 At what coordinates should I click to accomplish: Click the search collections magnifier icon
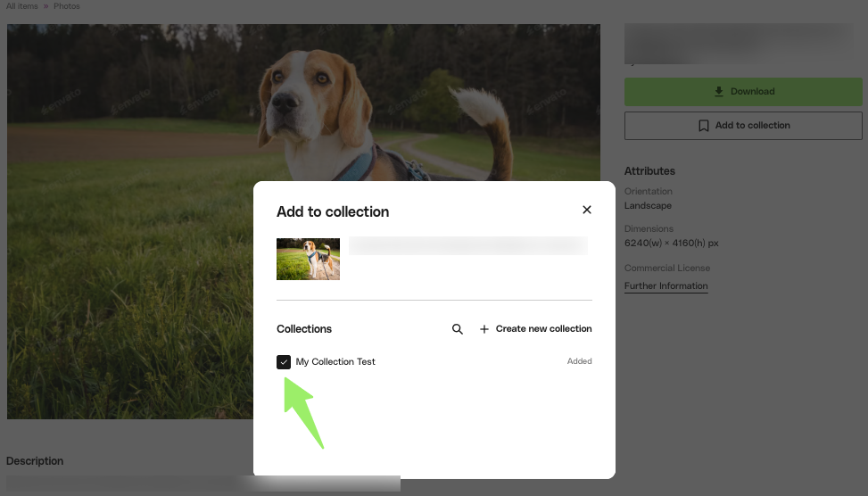458,329
